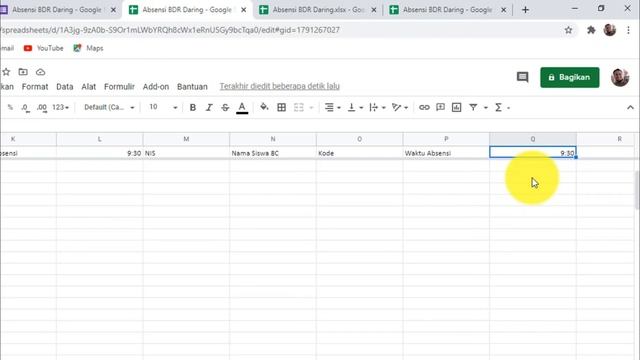Apply strikethrough formatting
Image resolution: width=640 pixels, height=360 pixels.
tap(225, 107)
